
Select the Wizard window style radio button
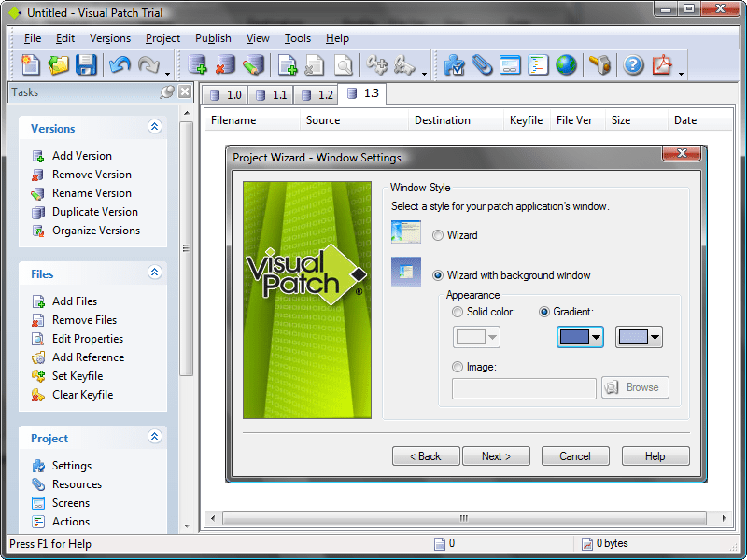tap(438, 235)
